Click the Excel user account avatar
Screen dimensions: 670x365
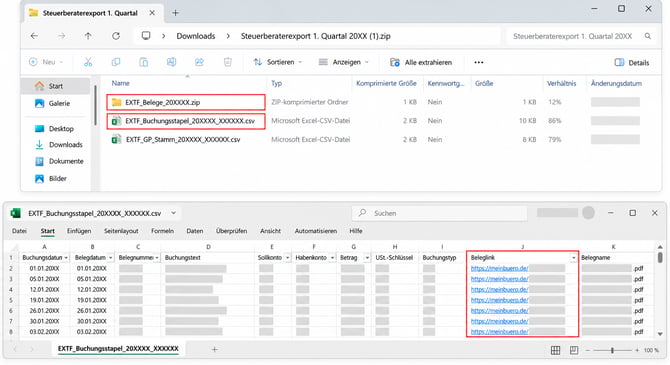[588, 212]
